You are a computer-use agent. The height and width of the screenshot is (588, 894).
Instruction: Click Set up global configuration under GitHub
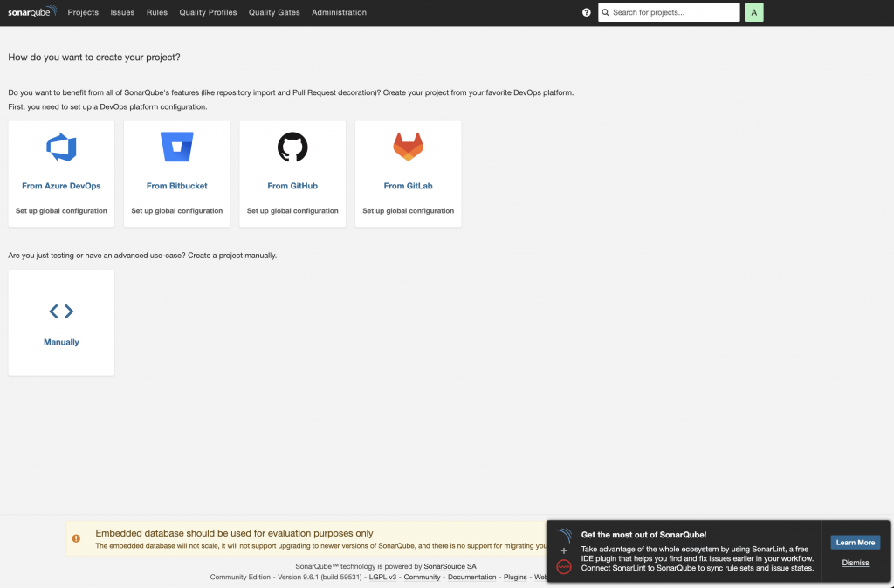pos(292,211)
